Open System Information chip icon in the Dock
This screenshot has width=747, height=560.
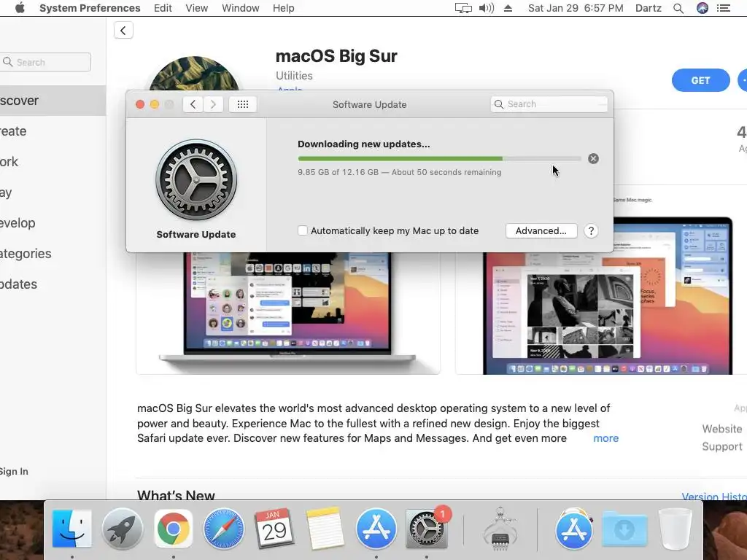[x=500, y=529]
